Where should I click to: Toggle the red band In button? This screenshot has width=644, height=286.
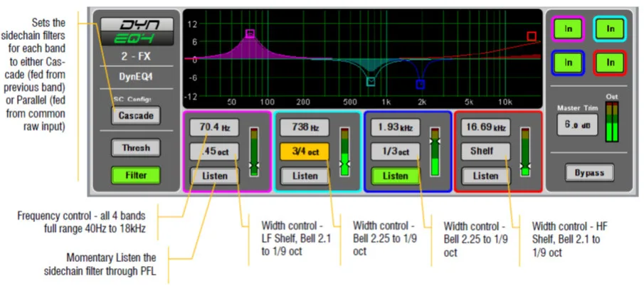pyautogui.click(x=611, y=63)
